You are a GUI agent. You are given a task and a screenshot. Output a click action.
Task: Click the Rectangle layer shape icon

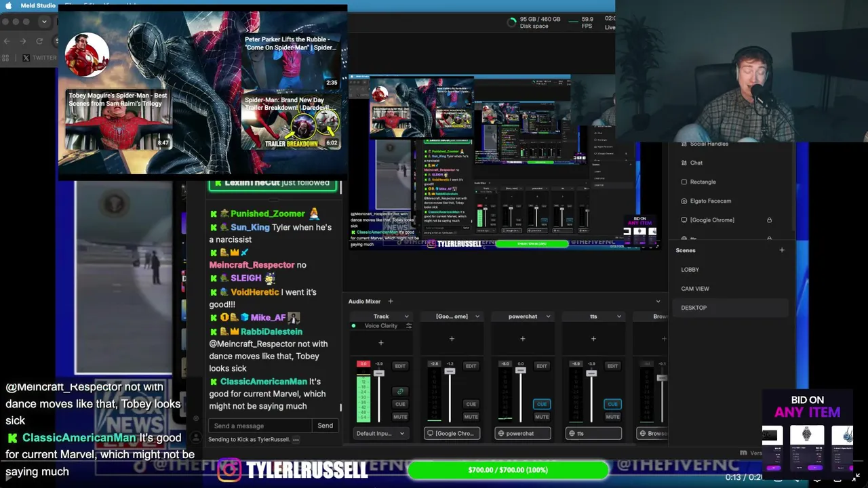tap(684, 182)
